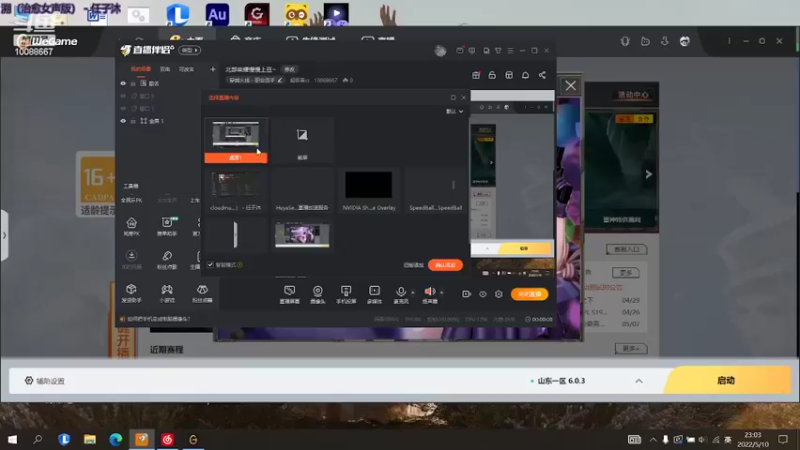Image resolution: width=800 pixels, height=450 pixels.
Task: Open the taskbar search icon
Action: point(38,439)
